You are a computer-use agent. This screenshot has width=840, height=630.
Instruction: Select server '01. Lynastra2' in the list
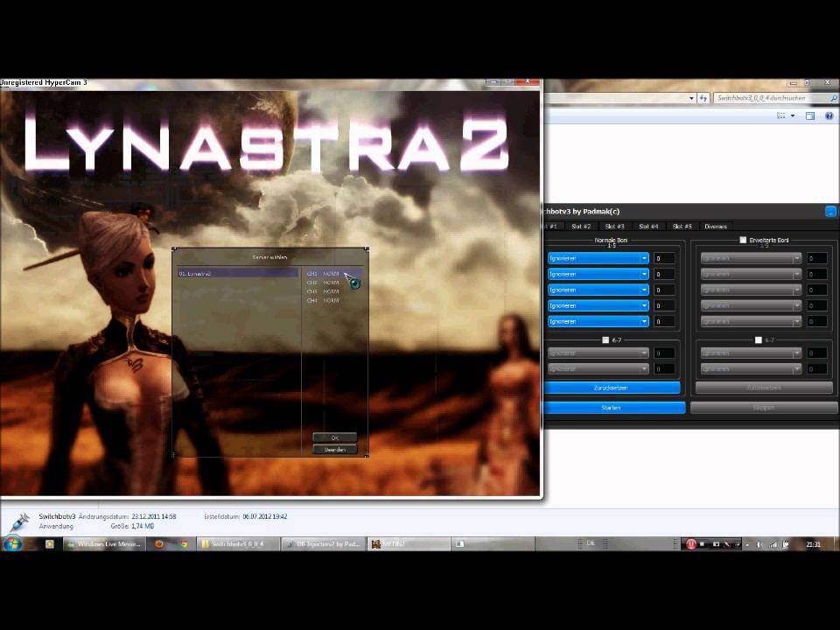pos(238,274)
